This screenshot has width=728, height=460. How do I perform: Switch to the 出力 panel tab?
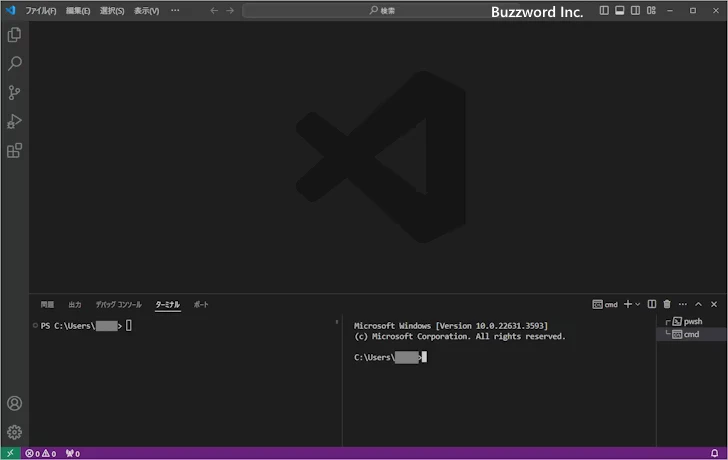tap(75, 304)
